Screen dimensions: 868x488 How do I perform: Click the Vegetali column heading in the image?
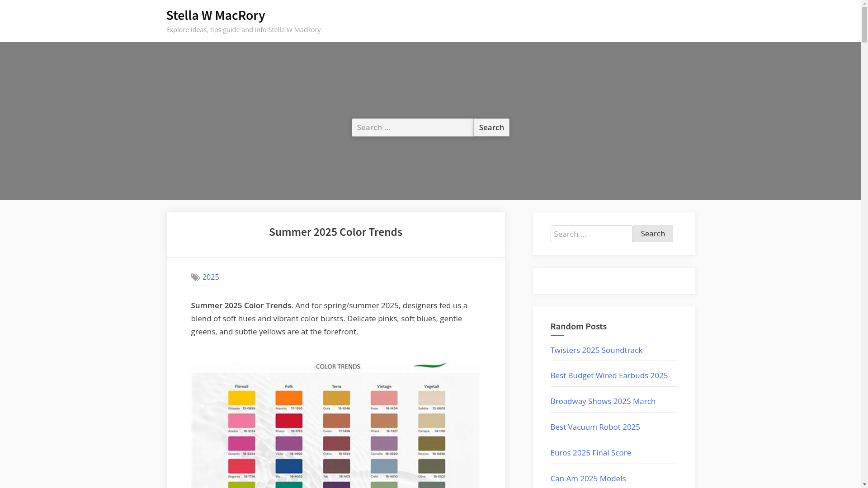[432, 386]
